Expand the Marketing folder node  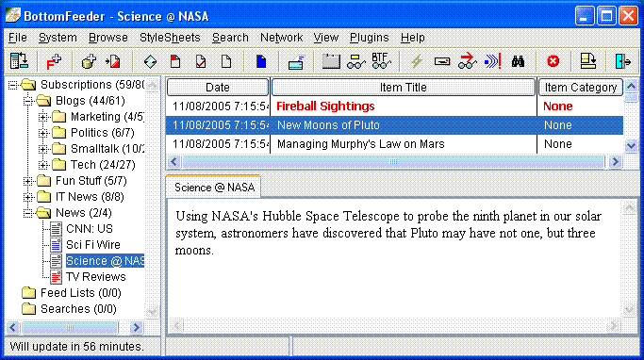43,117
